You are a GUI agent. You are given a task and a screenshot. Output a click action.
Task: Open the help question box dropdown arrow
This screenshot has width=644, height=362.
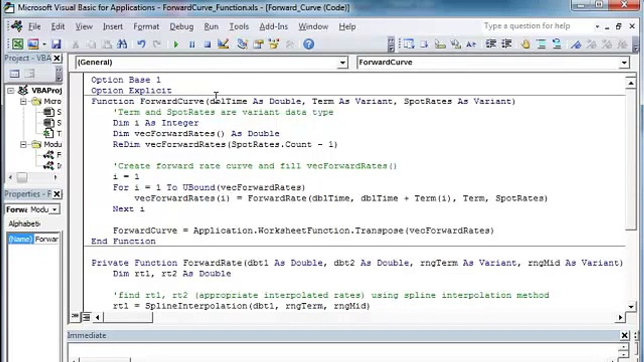597,26
